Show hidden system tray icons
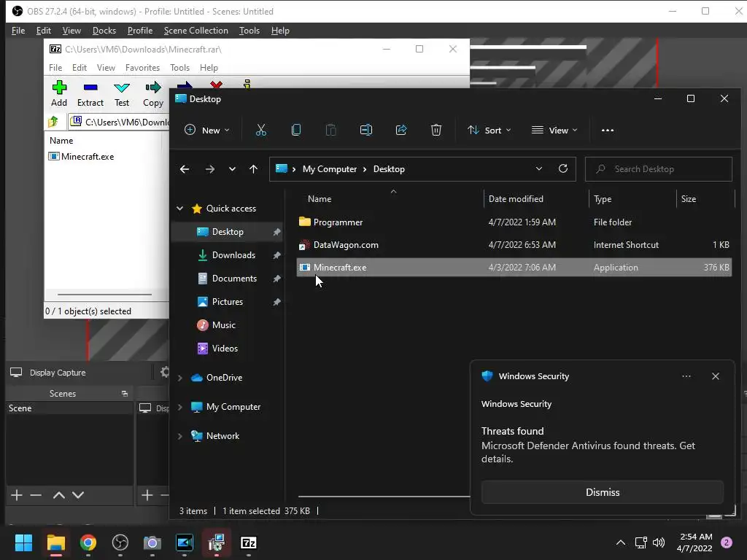The height and width of the screenshot is (560, 747). [621, 542]
